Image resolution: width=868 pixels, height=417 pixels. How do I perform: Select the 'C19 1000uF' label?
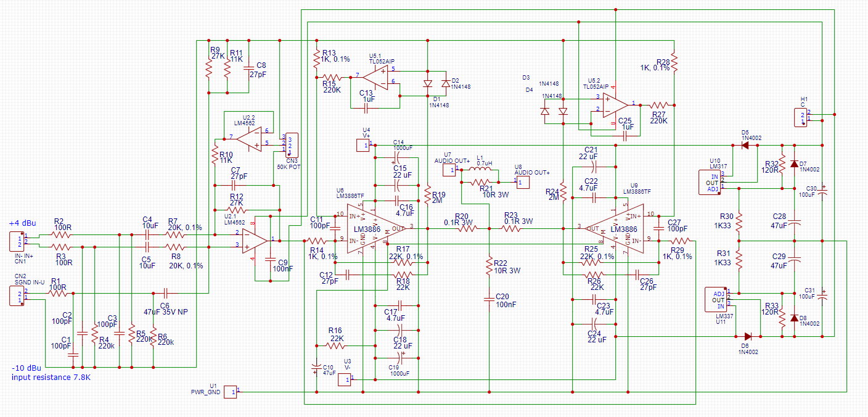coord(398,370)
